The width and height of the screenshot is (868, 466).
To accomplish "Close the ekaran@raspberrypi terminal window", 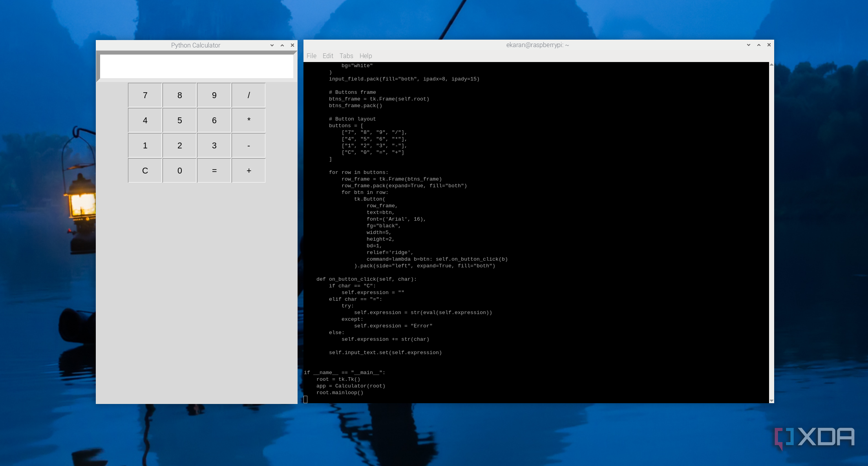I will (769, 45).
